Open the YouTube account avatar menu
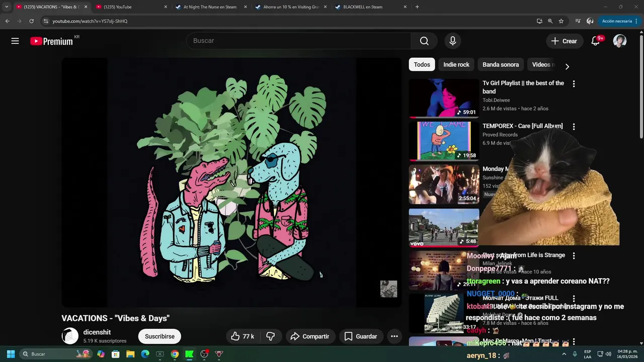 tap(620, 41)
